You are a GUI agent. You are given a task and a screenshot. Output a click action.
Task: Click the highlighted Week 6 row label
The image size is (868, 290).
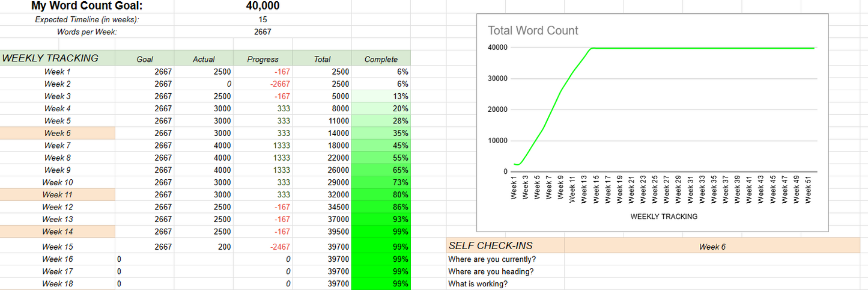[58, 133]
